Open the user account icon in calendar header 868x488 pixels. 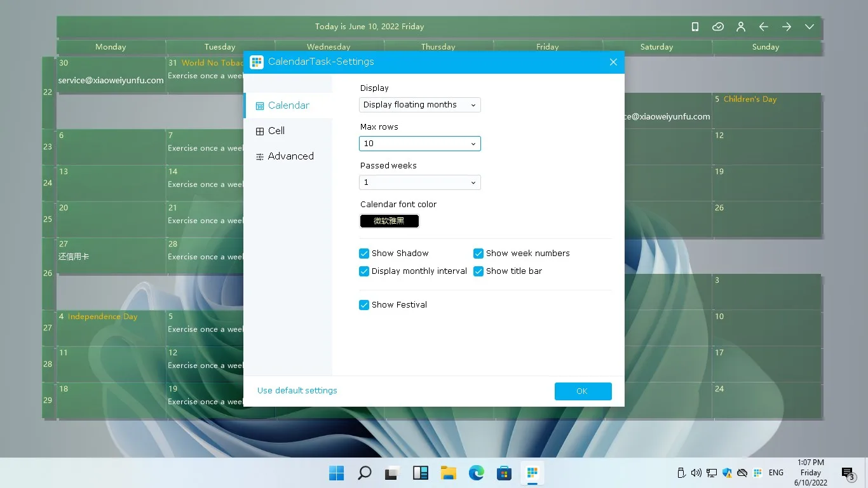click(741, 27)
